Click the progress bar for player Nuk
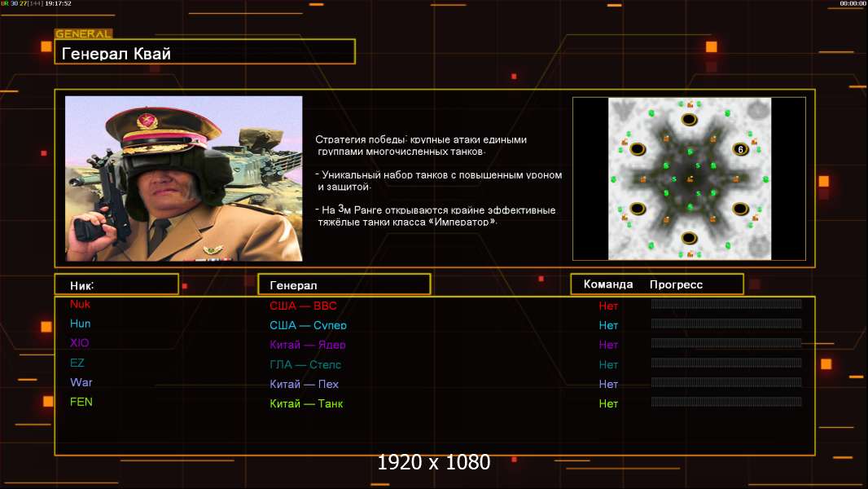 (726, 305)
